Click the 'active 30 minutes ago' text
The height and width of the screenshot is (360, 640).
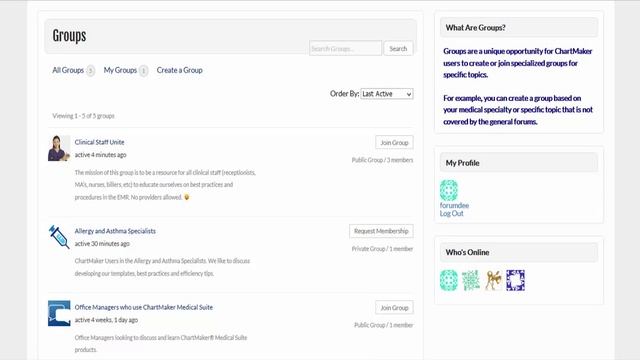coord(102,244)
